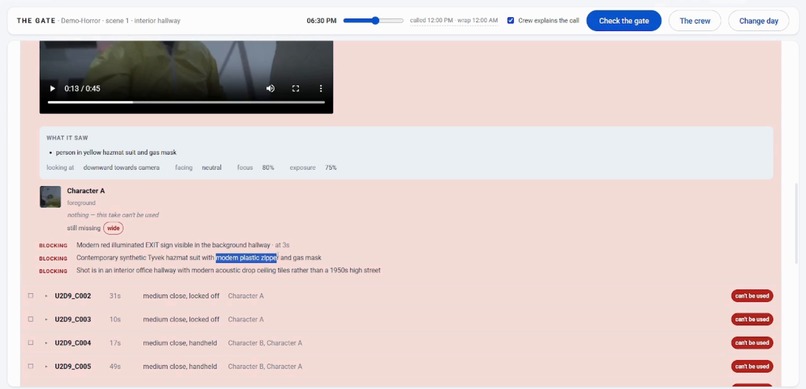Viewport: 806px width, 389px height.
Task: Open The crew panel
Action: tap(694, 21)
